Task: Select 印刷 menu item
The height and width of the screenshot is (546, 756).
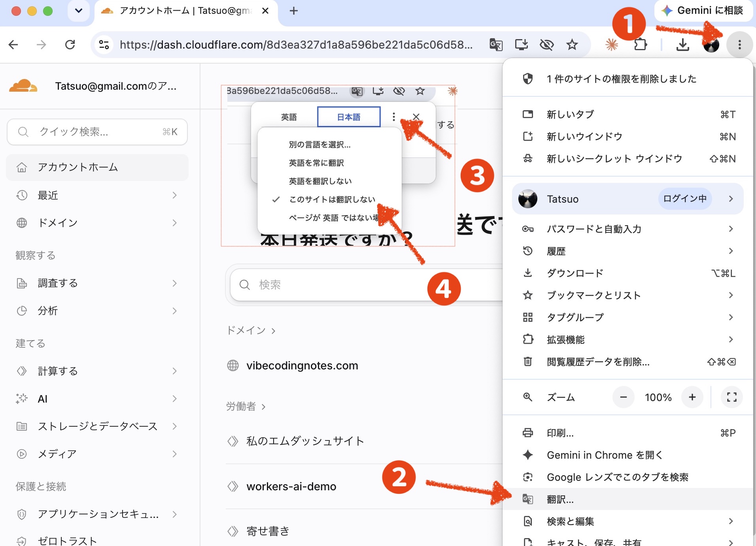Action: pyautogui.click(x=628, y=433)
